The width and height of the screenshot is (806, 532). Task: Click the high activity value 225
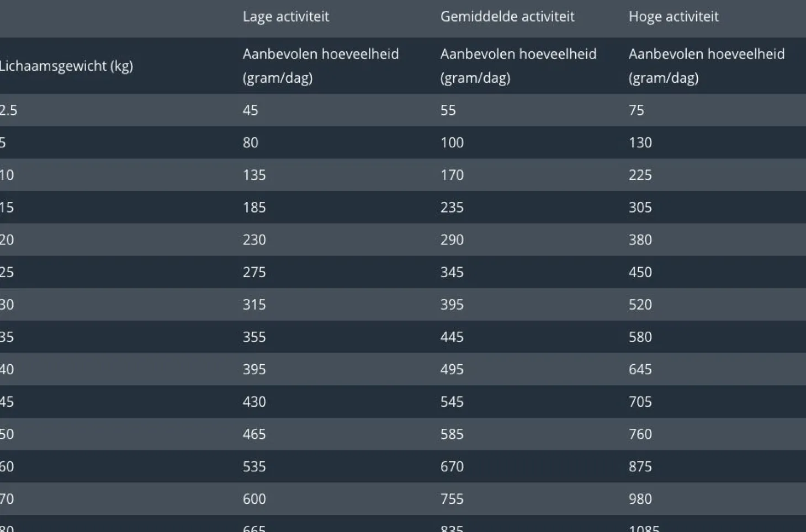(x=640, y=175)
